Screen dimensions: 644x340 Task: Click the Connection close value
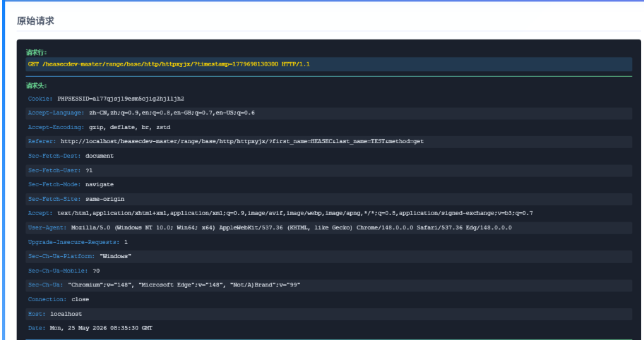pos(80,299)
